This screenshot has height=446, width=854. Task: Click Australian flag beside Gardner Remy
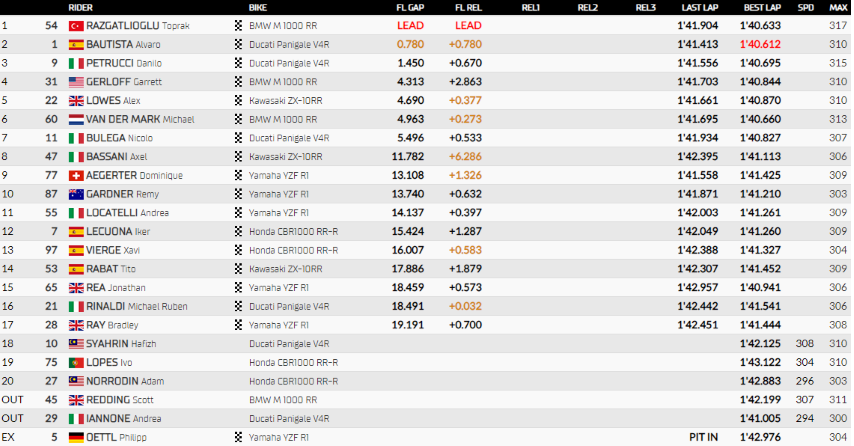pos(76,194)
